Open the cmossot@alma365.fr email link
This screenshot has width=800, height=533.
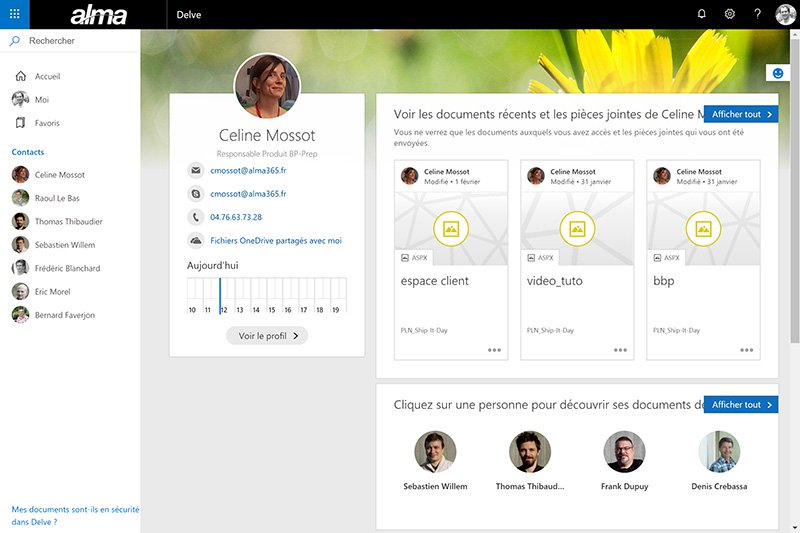click(248, 171)
